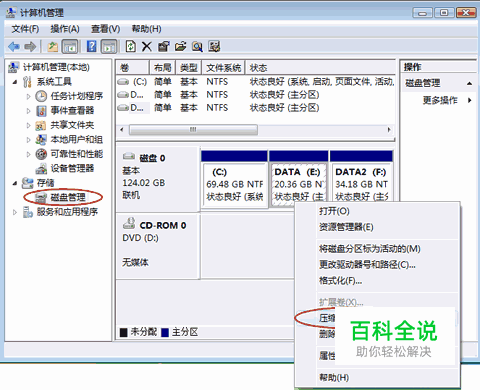
Task: Collapse the 存储 tree node
Action: point(15,183)
